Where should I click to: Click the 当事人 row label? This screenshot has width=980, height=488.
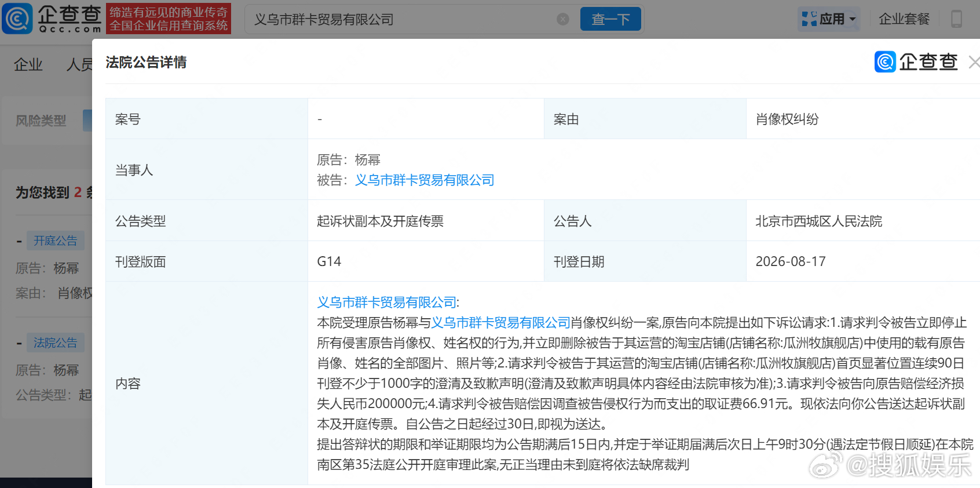tap(134, 170)
